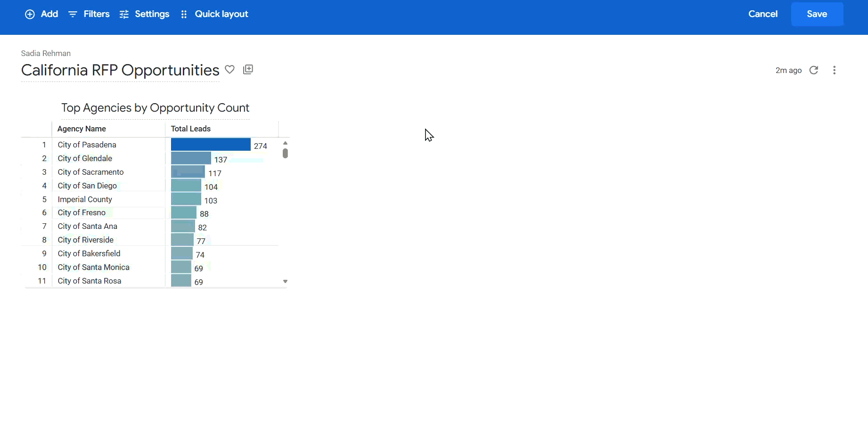Select the City of Bakersfield cell
The height and width of the screenshot is (423, 868).
tap(89, 254)
